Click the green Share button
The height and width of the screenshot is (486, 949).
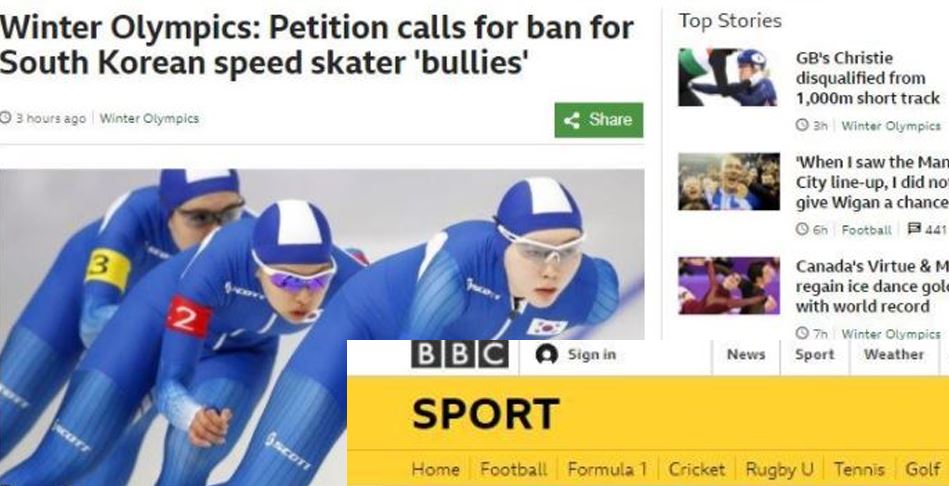(x=599, y=120)
